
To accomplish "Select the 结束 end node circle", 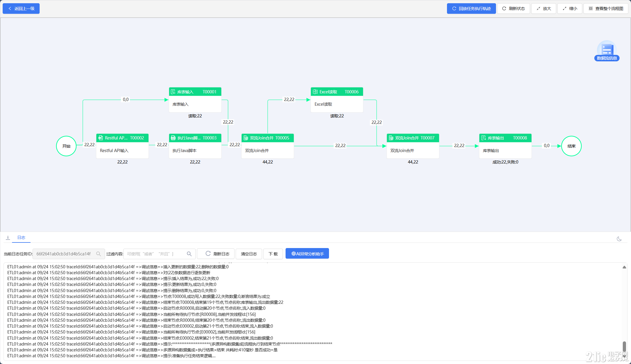I will [x=571, y=146].
